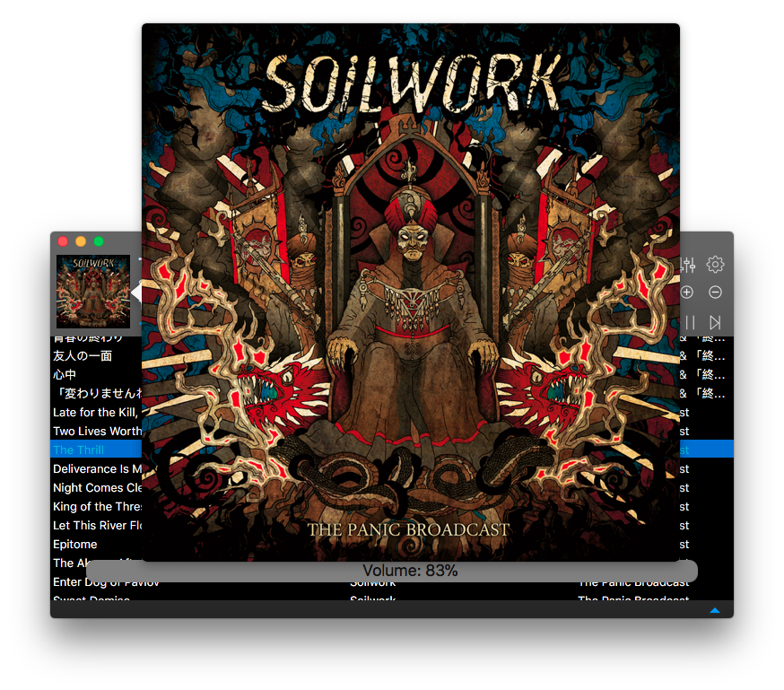Skip to the next track
Viewport: 784px width, 690px height.
715,322
